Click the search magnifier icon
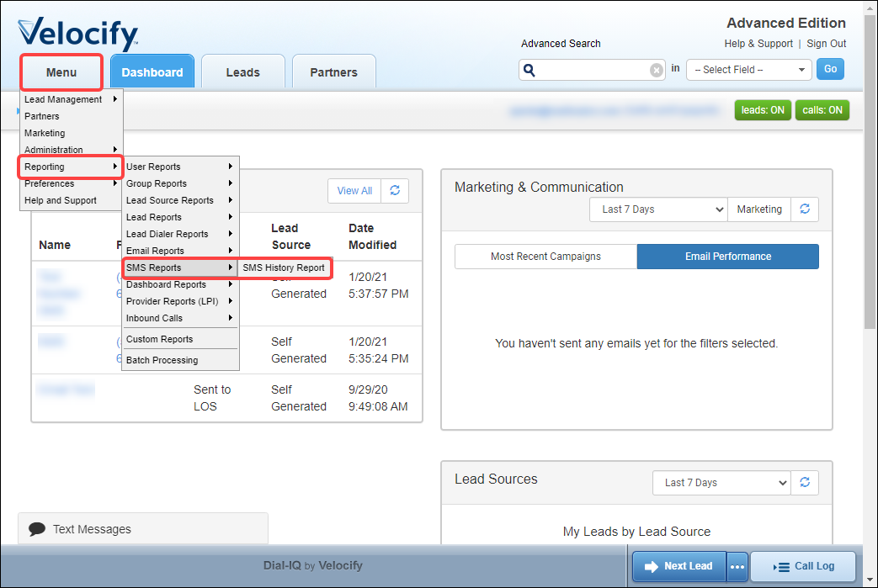This screenshot has height=588, width=878. point(529,70)
